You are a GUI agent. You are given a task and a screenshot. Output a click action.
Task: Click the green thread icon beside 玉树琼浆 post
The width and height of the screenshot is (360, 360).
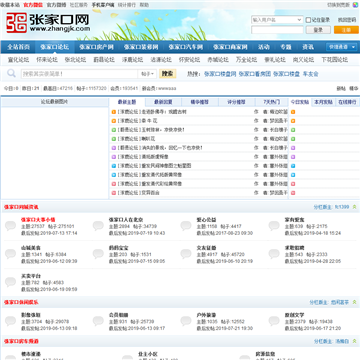pos(114,130)
